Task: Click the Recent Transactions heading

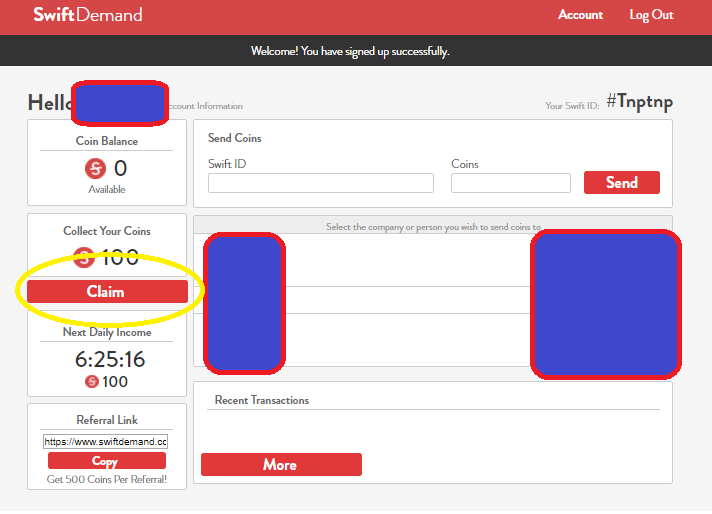Action: coord(262,400)
